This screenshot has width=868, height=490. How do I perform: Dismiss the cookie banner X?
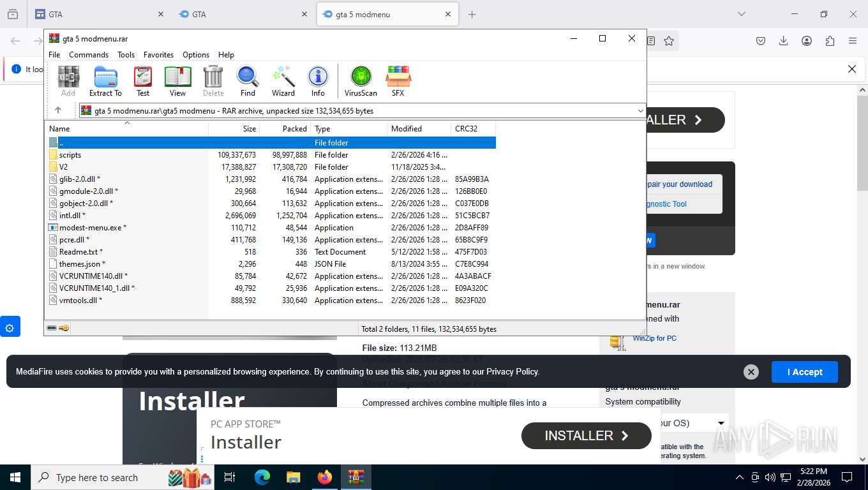751,372
